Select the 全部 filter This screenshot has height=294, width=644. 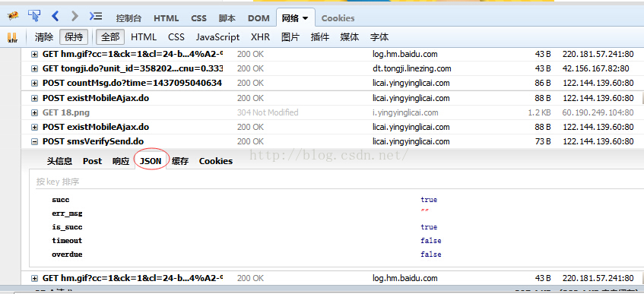[x=110, y=37]
